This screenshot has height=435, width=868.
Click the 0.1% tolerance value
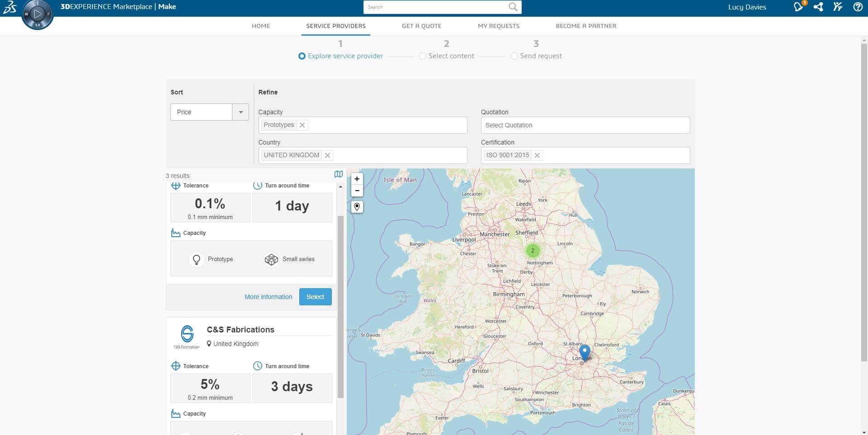coord(210,204)
